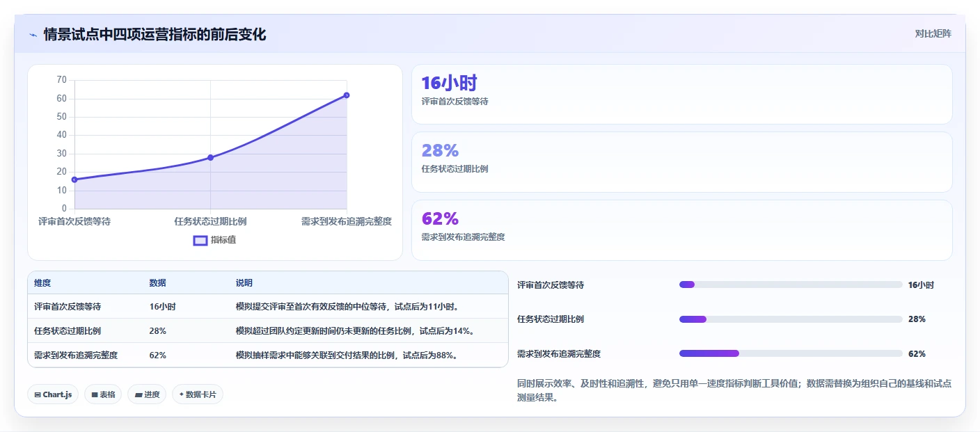This screenshot has height=432, width=980.
Task: Click the 表格 tag chip
Action: click(x=103, y=394)
